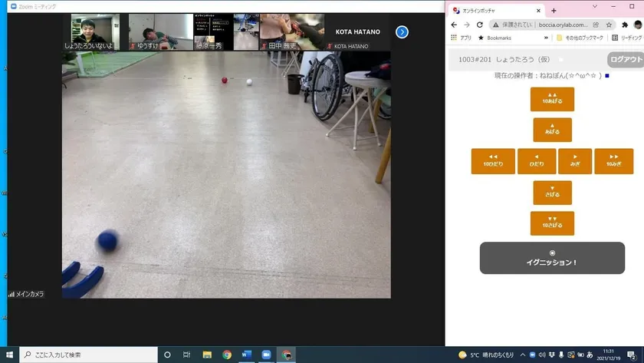Click the みぎ right arrow button
644x363 pixels.
coord(575,161)
